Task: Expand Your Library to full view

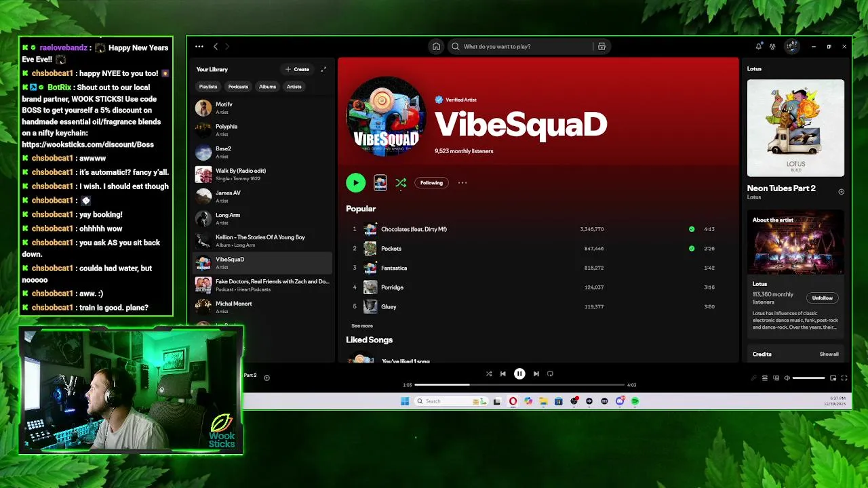Action: 323,69
